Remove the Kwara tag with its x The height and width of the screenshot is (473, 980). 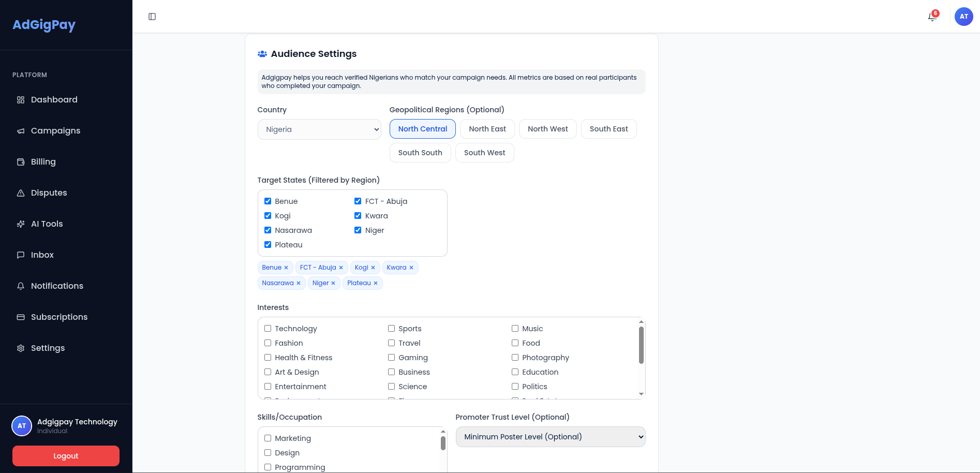pos(411,268)
